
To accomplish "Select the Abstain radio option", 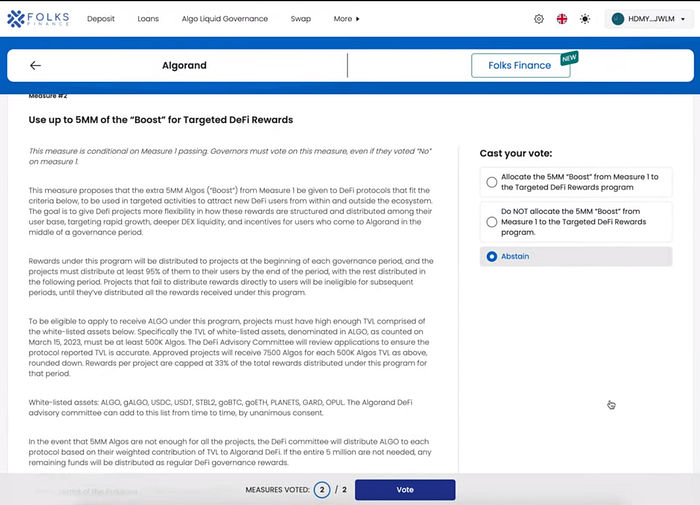I will point(576,256).
